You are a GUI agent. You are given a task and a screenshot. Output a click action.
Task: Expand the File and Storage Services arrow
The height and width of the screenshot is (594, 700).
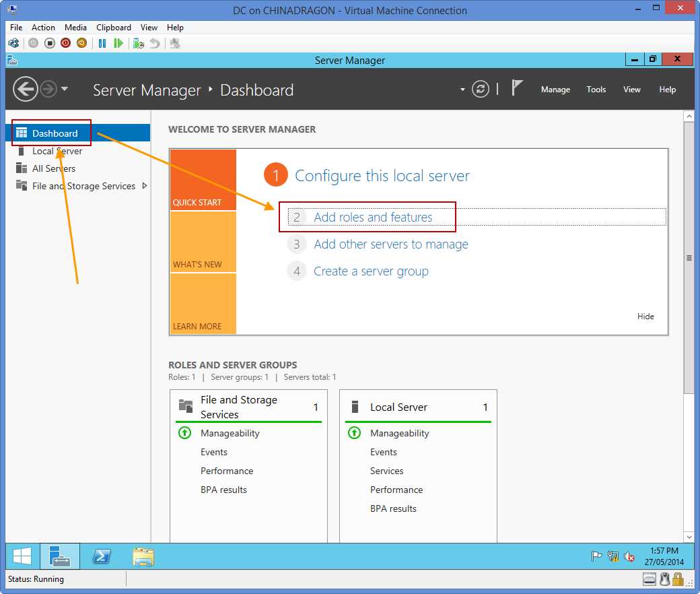(144, 186)
